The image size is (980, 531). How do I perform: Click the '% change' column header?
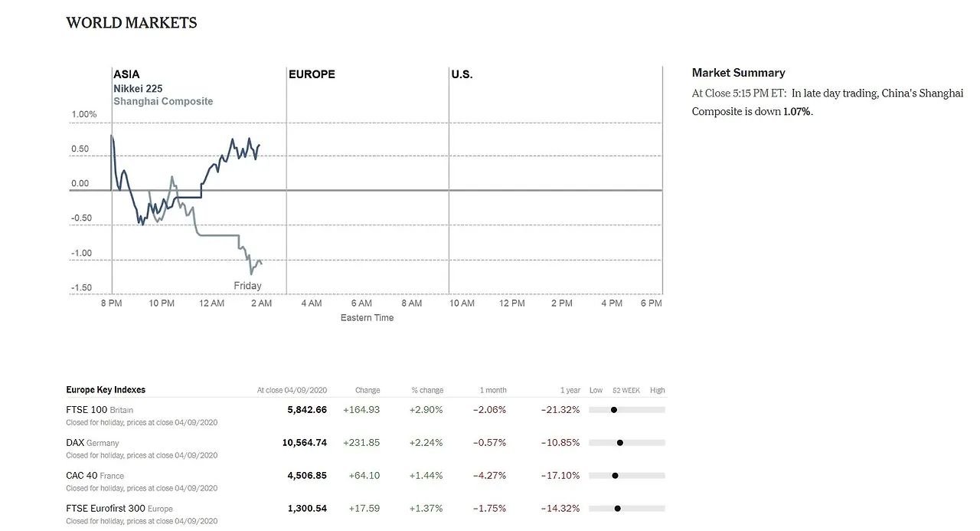pos(427,390)
